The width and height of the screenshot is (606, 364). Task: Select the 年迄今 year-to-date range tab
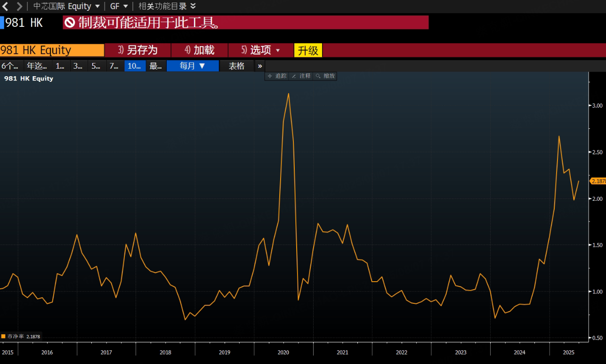pyautogui.click(x=37, y=66)
